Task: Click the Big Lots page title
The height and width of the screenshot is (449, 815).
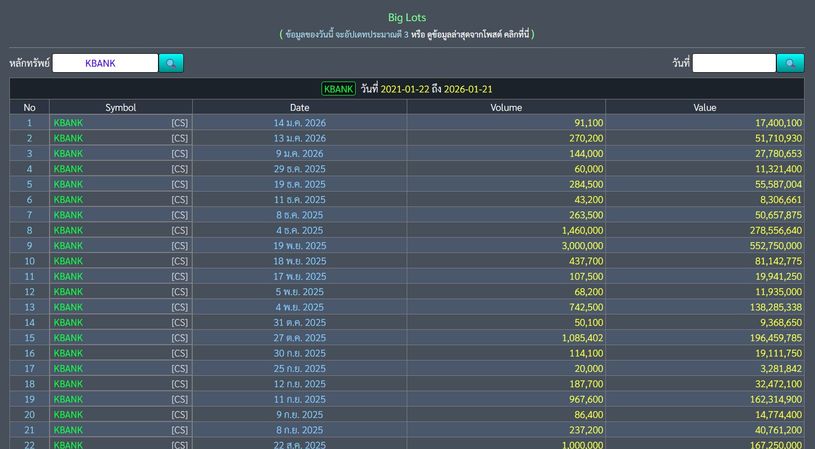Action: 407,17
